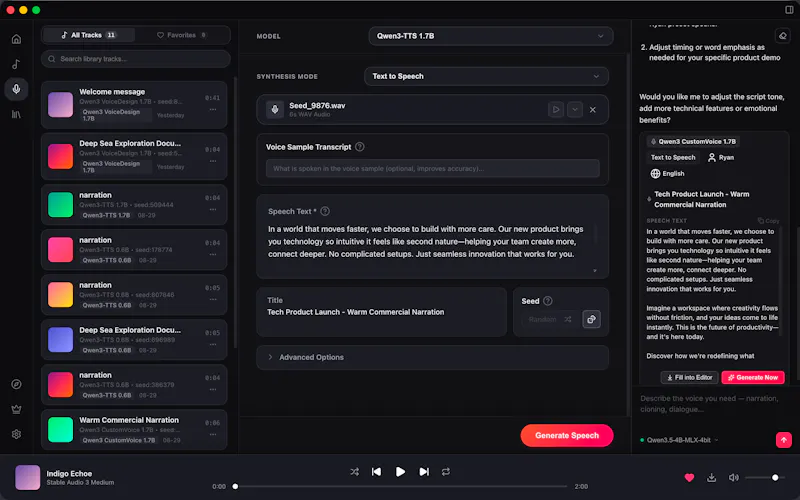Select the Warm Commercial Narration track
The width and height of the screenshot is (800, 500).
pos(134,430)
